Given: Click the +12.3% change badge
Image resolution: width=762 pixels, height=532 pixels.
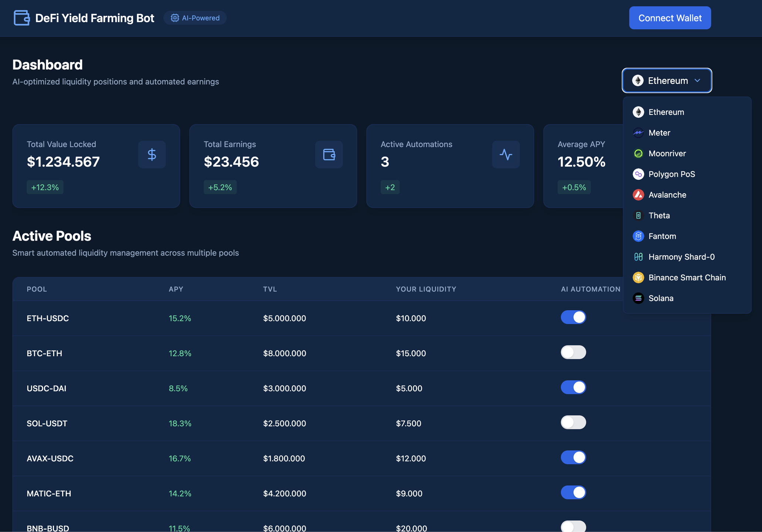Looking at the screenshot, I should (x=45, y=187).
